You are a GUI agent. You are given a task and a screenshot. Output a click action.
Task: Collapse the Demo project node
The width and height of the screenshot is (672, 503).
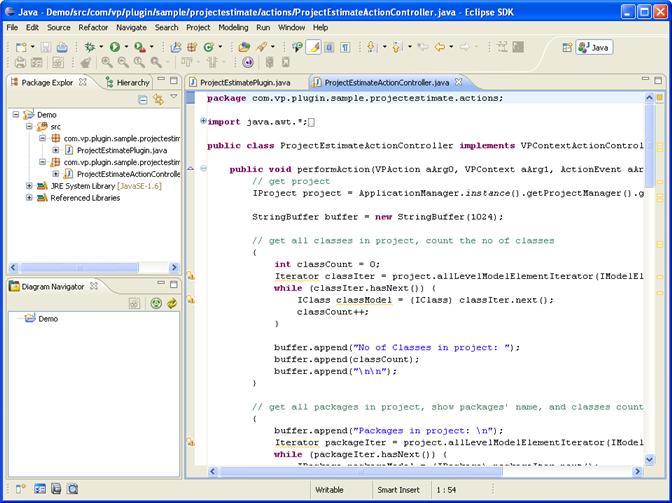[16, 114]
